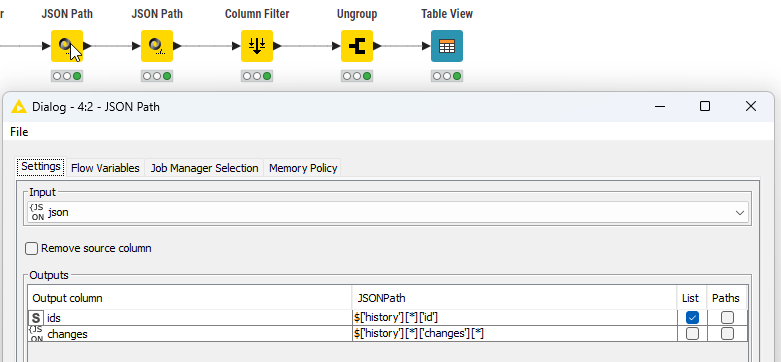Switch to Flow Variables tab

pos(105,168)
